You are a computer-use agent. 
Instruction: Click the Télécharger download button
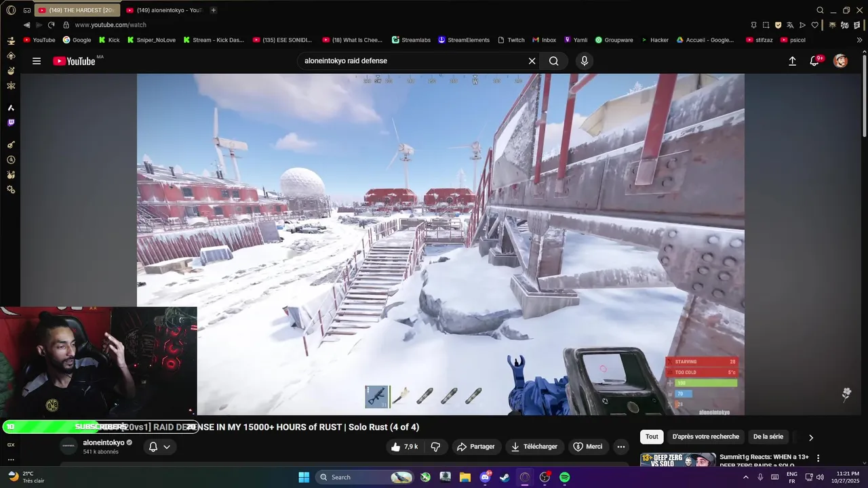534,447
